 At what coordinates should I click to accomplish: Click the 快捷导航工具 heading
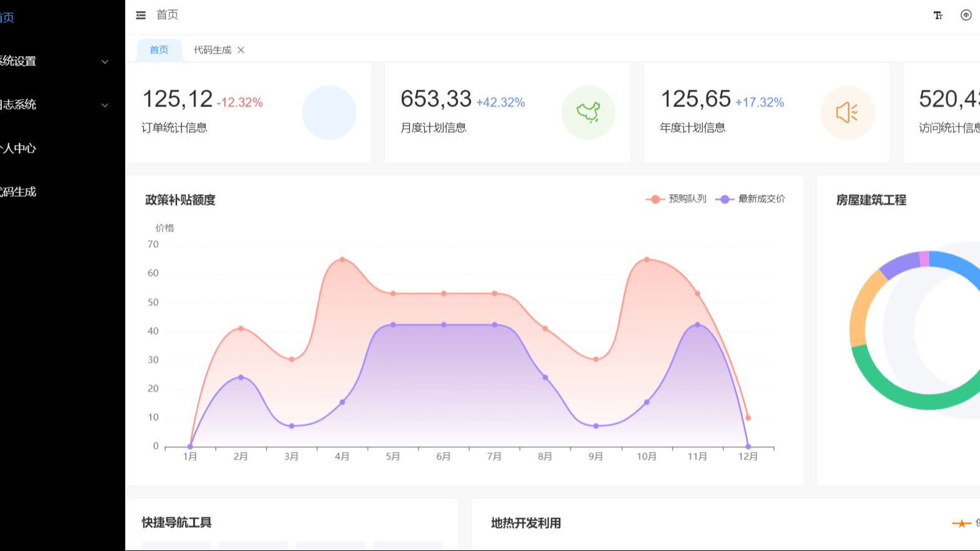pyautogui.click(x=177, y=522)
